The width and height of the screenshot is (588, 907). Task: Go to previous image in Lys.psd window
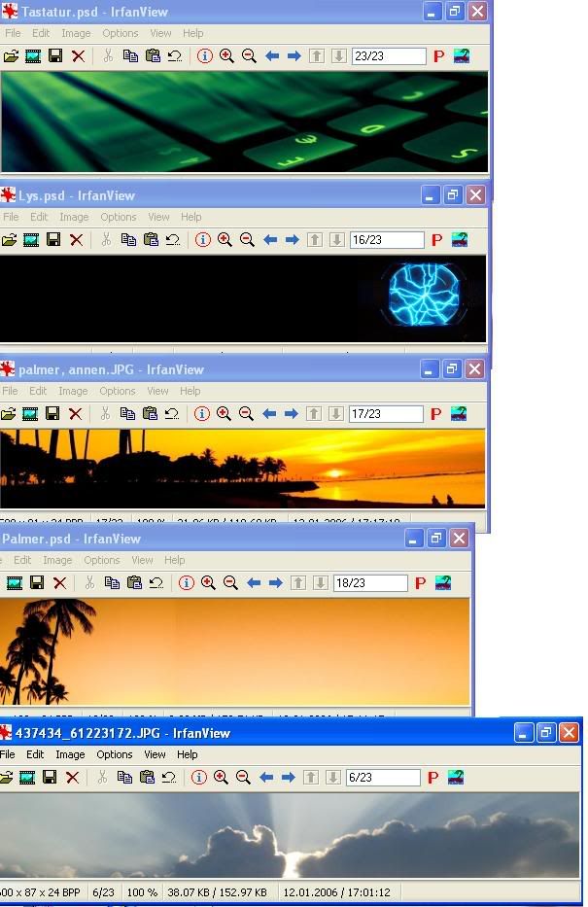click(270, 239)
